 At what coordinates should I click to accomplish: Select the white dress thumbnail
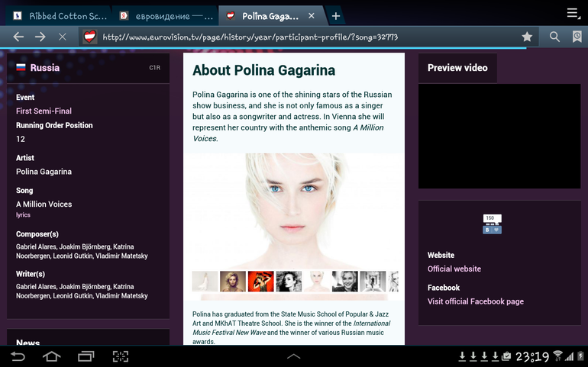[205, 282]
